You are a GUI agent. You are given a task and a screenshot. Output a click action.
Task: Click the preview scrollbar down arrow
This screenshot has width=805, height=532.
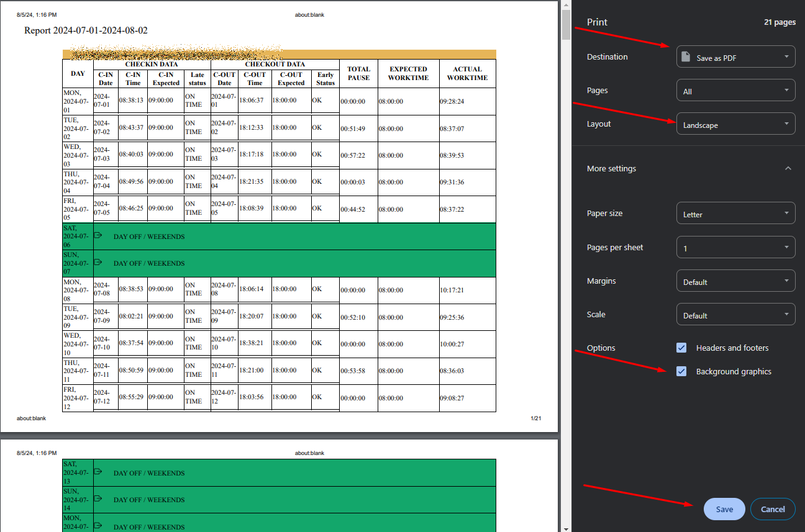566,528
